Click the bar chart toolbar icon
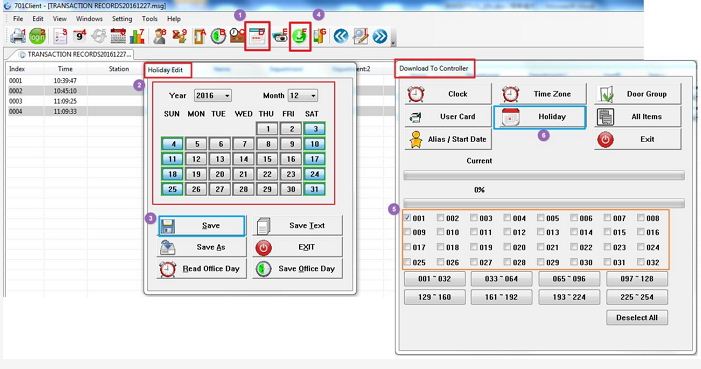701x369 pixels. click(137, 36)
